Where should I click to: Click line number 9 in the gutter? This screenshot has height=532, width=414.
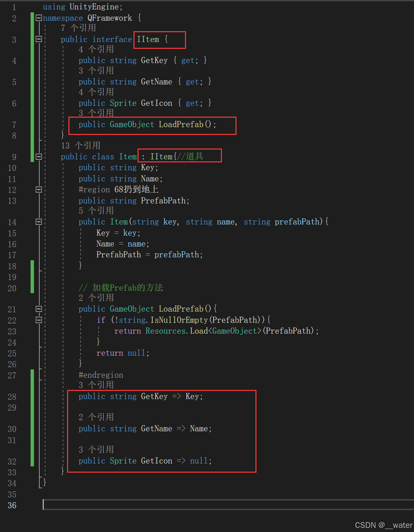[x=14, y=157]
